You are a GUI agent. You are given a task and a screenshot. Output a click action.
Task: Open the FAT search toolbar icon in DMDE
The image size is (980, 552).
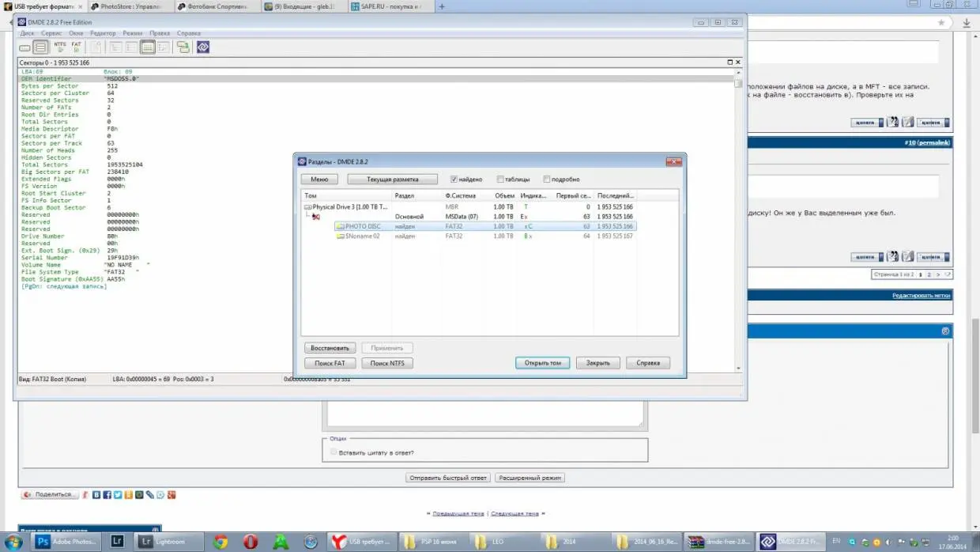(x=77, y=47)
